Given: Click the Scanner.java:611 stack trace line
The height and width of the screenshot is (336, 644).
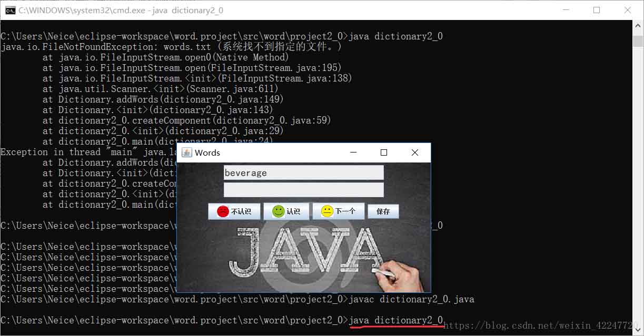Looking at the screenshot, I should click(161, 89).
